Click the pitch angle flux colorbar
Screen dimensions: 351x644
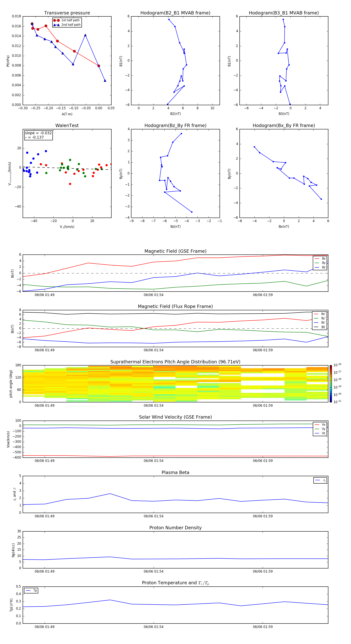click(x=331, y=384)
